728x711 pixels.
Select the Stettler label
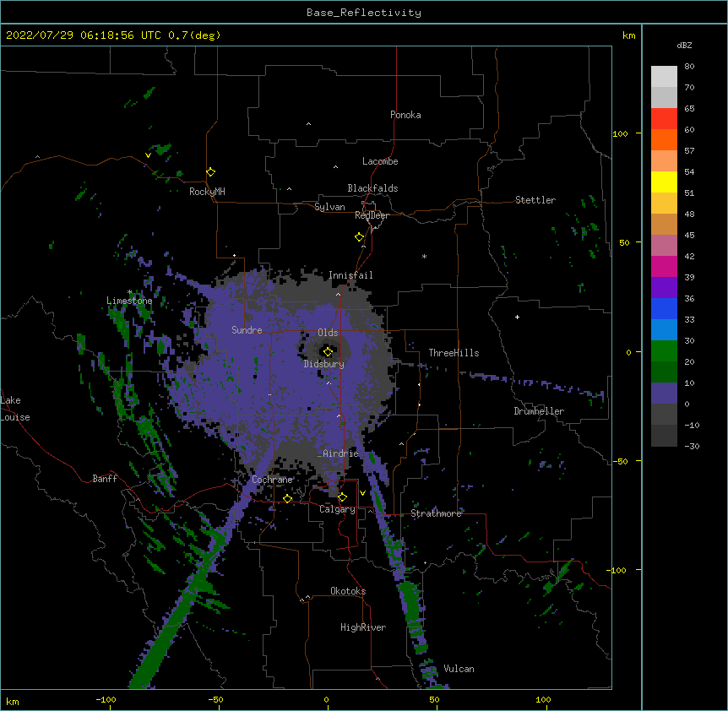click(x=535, y=200)
